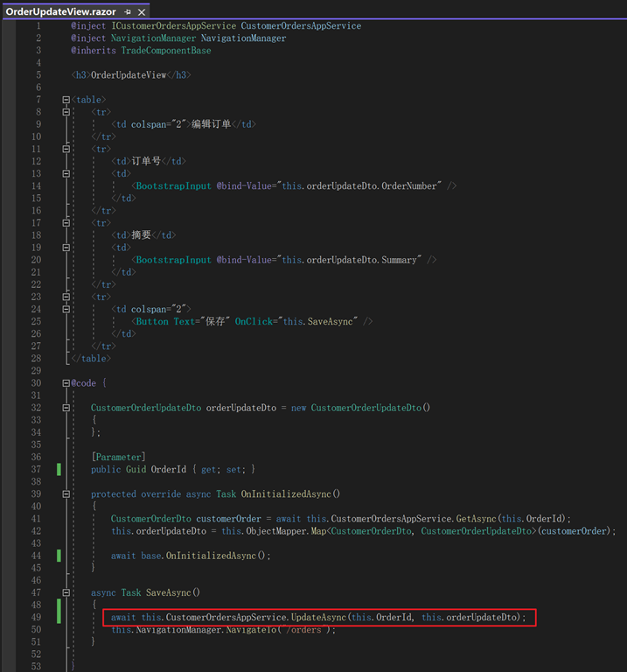Click line number 29 in the gutter
Viewport: 627px width, 672px height.
36,371
